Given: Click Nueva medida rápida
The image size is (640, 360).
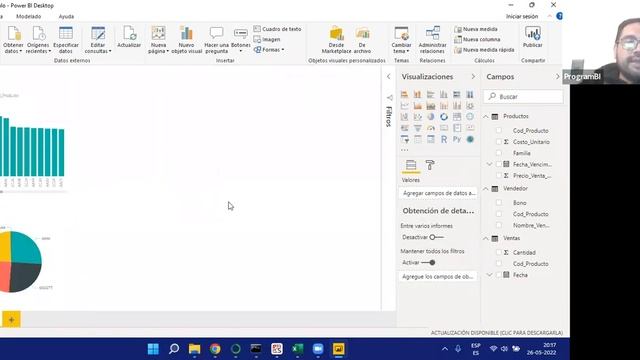Looking at the screenshot, I should (484, 50).
